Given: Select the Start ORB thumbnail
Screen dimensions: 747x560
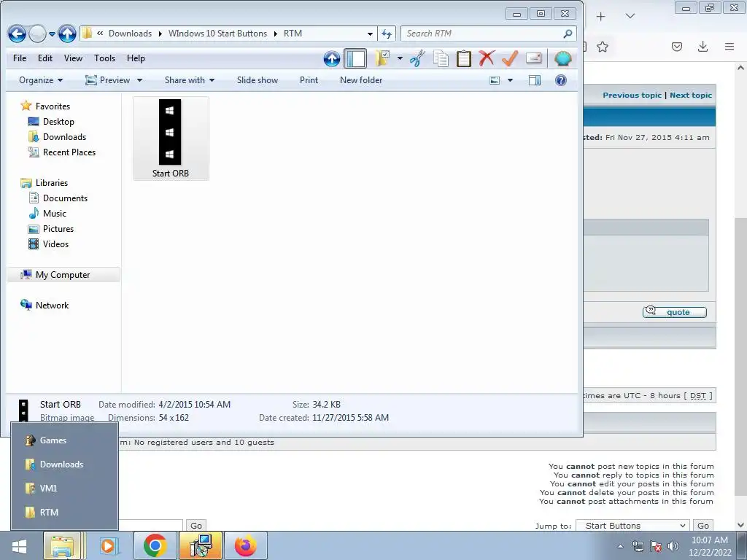Looking at the screenshot, I should coord(171,139).
